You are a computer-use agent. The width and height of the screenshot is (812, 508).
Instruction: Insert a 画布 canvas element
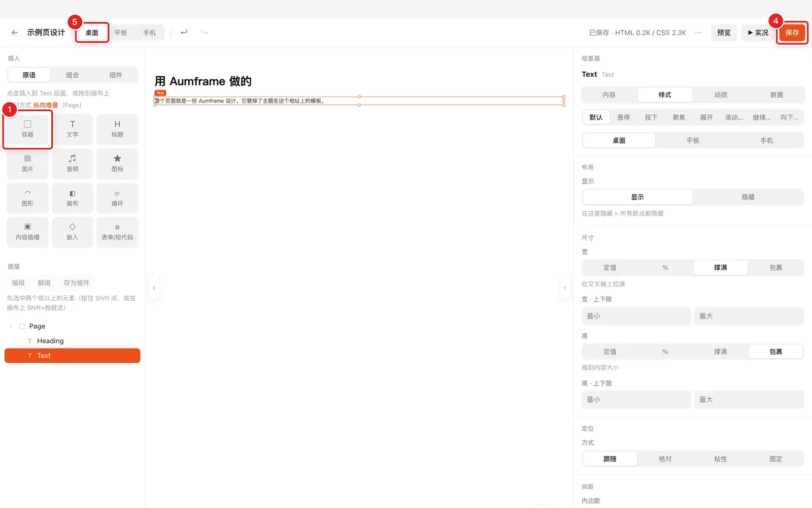(x=73, y=198)
